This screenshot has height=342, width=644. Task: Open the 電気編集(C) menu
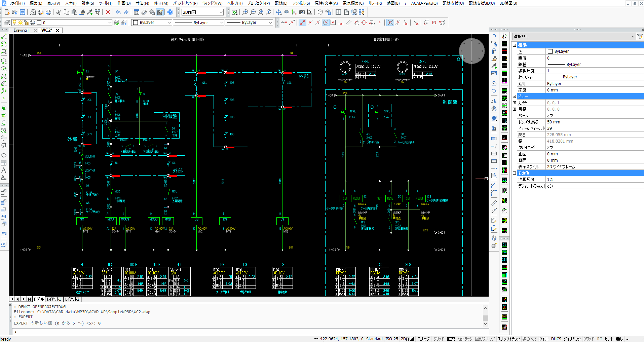coord(353,3)
